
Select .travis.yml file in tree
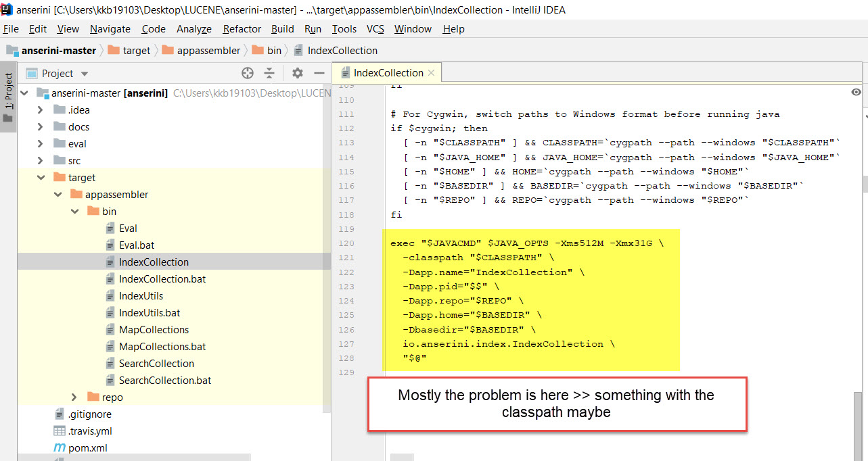[90, 431]
